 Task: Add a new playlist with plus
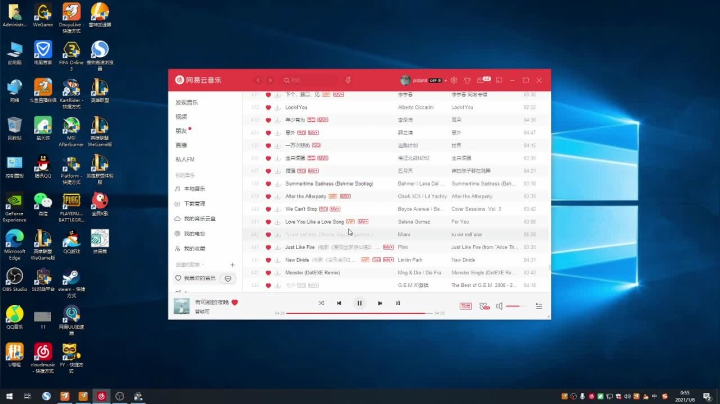point(232,264)
